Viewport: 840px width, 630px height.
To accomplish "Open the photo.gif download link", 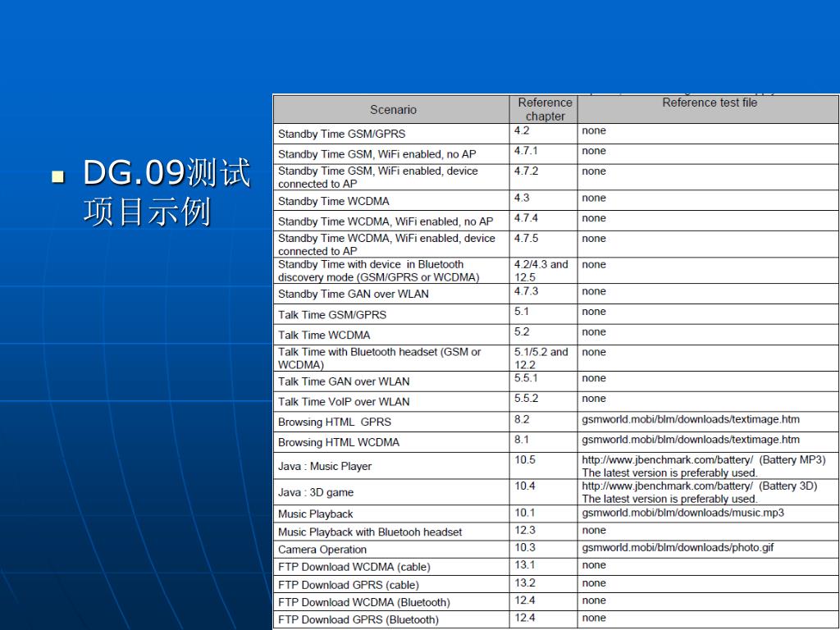I will [x=678, y=547].
